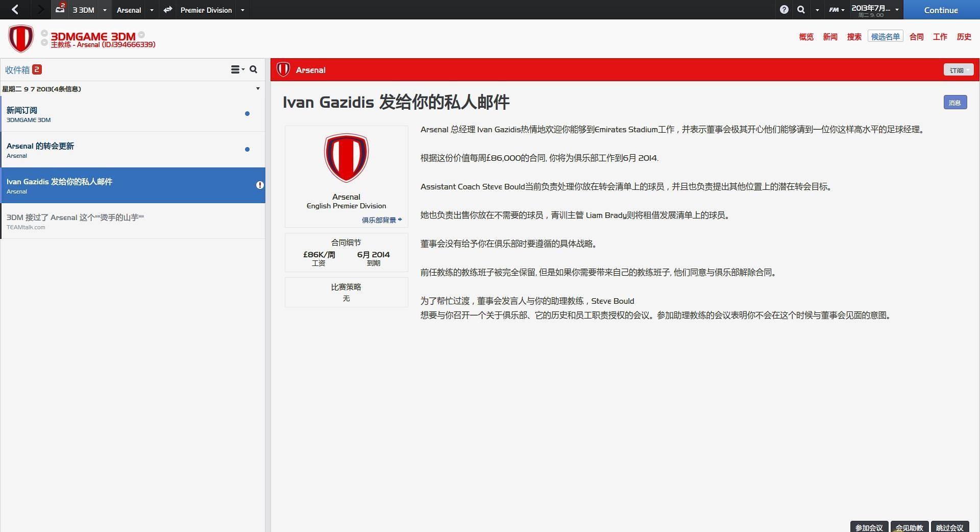Screen dimensions: 980x532
Task: Click the Arsenal title in red header bar
Action: coord(310,70)
